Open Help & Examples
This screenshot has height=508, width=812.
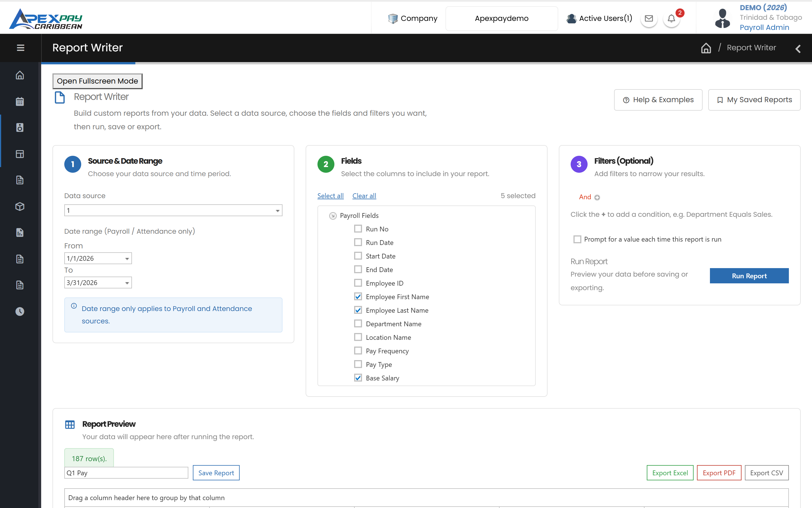(x=658, y=100)
